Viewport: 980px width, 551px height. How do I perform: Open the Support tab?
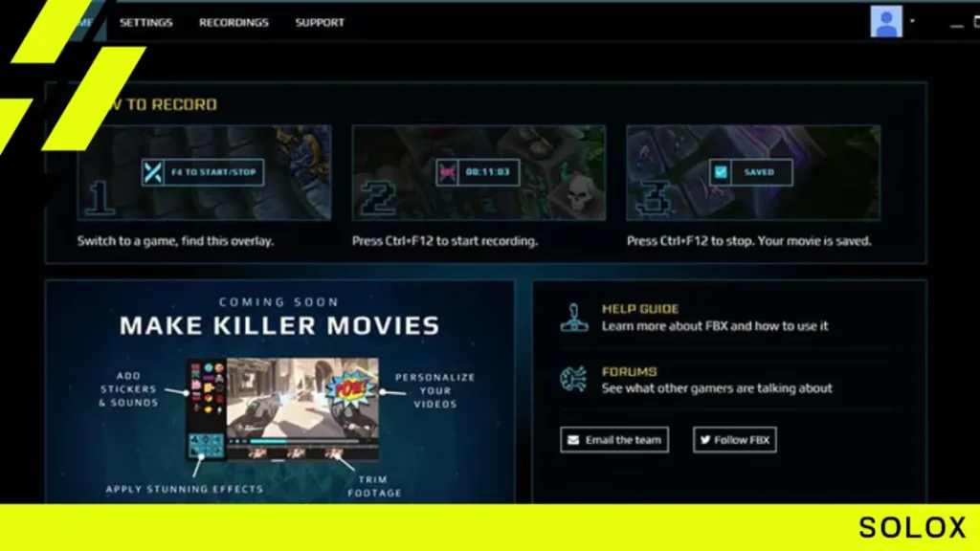pos(320,23)
